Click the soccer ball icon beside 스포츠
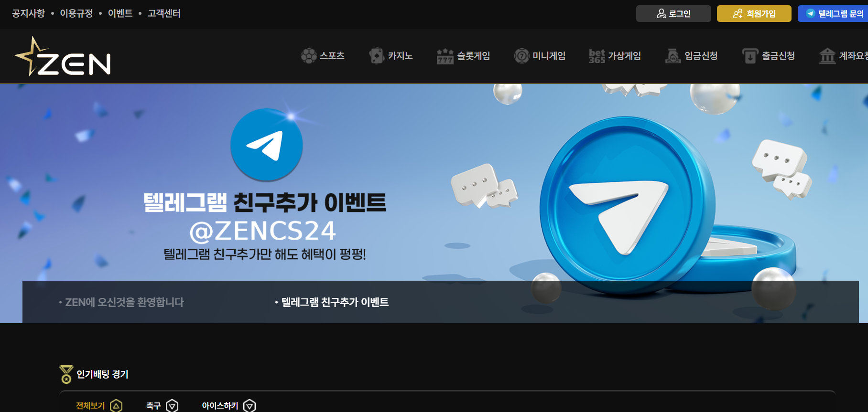 [x=309, y=56]
